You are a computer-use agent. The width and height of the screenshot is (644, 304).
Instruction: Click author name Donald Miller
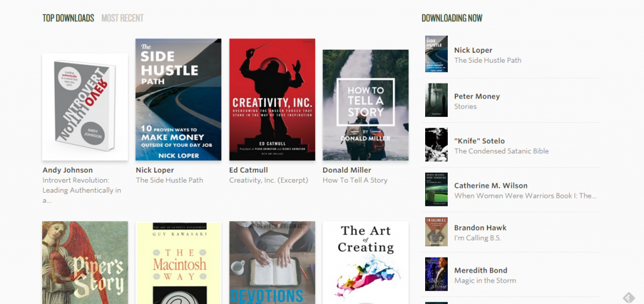347,170
